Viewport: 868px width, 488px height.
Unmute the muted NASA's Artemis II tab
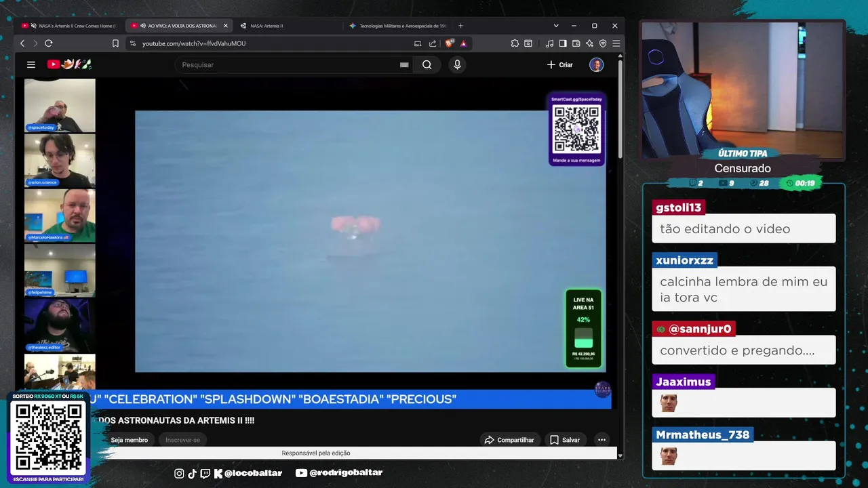[x=33, y=26]
